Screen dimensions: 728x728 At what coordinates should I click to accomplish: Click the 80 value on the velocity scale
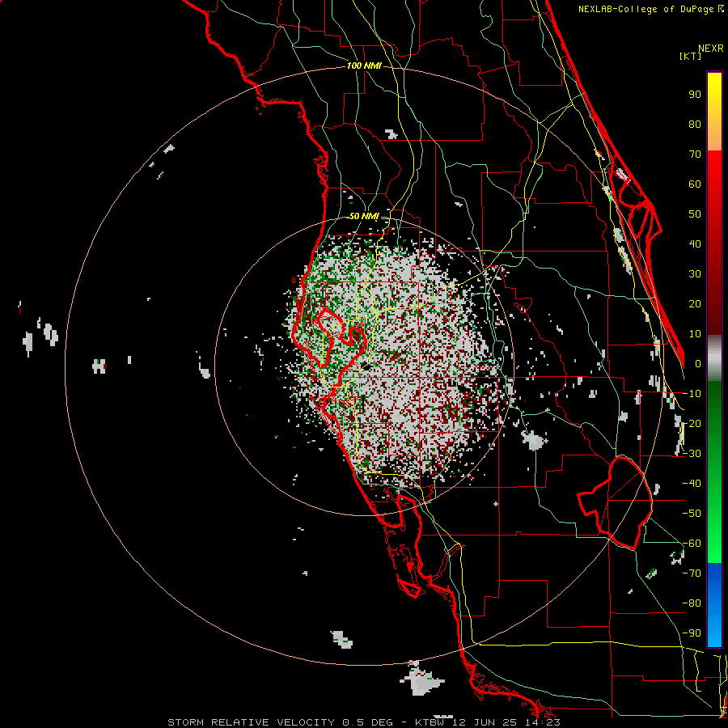(695, 125)
